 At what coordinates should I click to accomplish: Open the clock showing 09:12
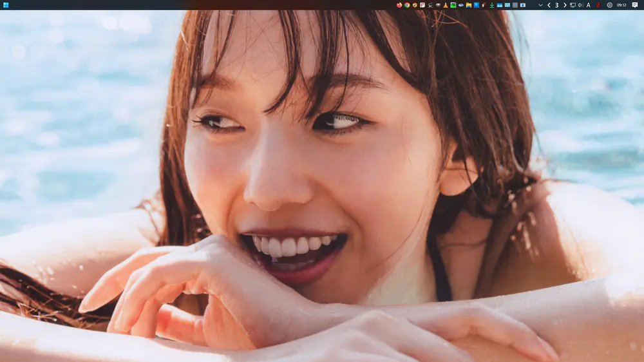coord(621,5)
